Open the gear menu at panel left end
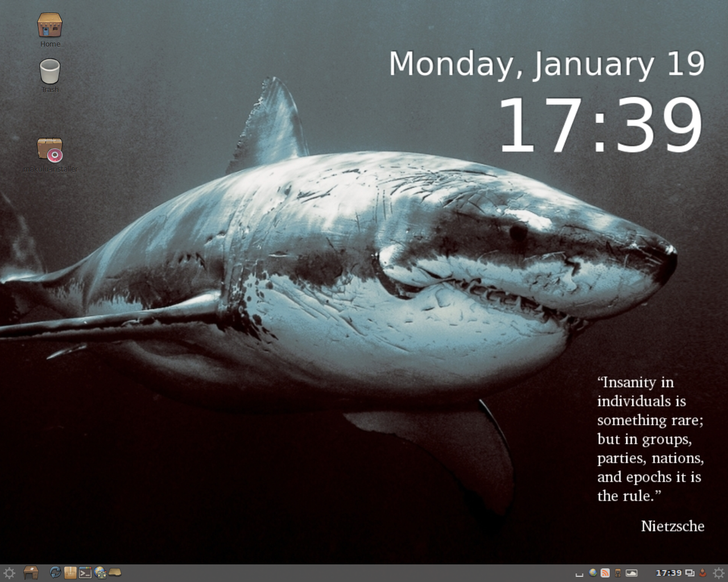The image size is (728, 582). click(x=9, y=573)
